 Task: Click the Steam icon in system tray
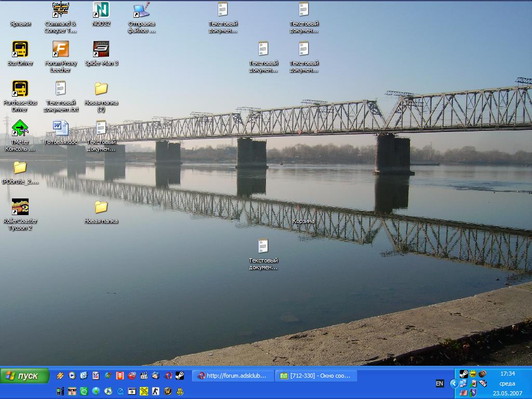463,374
